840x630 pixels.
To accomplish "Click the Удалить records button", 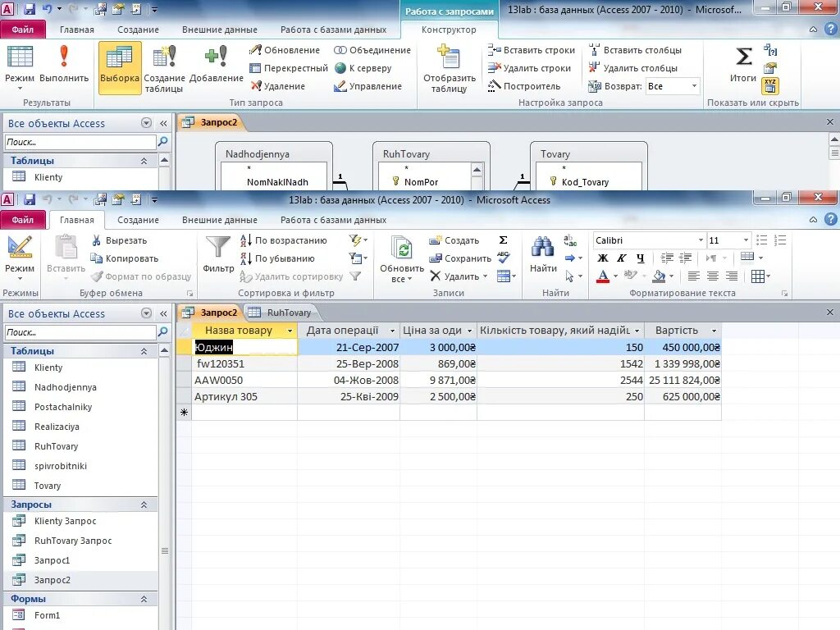I will (459, 276).
